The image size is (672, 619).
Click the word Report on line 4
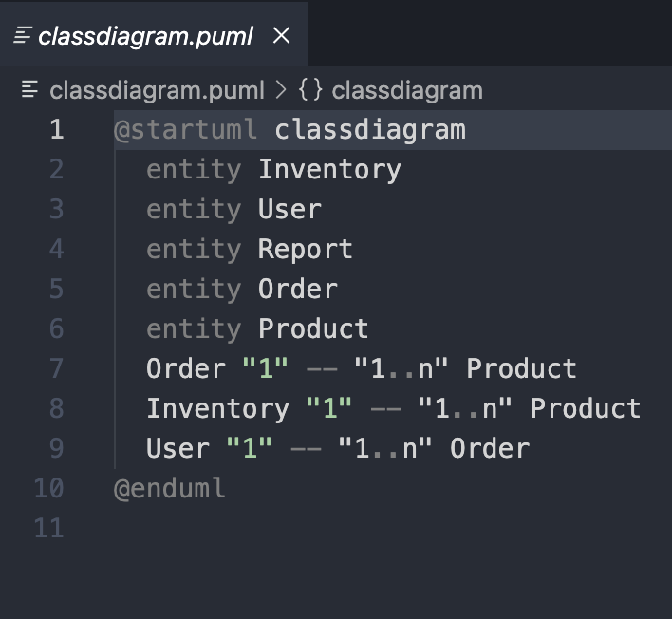coord(305,250)
